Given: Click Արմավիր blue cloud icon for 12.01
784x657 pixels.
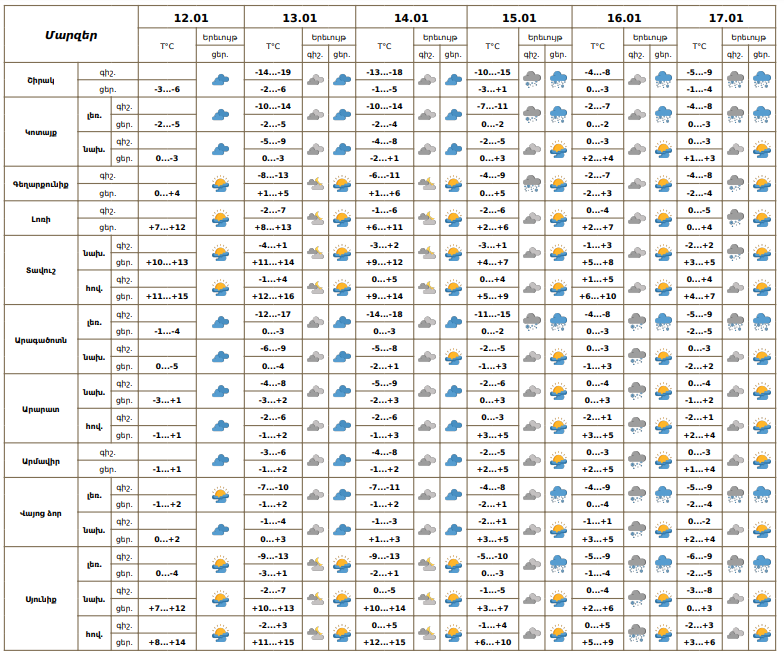Looking at the screenshot, I should click(220, 460).
